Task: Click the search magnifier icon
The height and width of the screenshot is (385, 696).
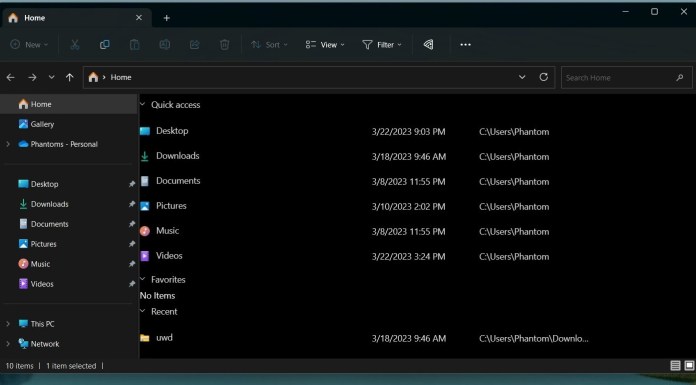Action: point(680,78)
